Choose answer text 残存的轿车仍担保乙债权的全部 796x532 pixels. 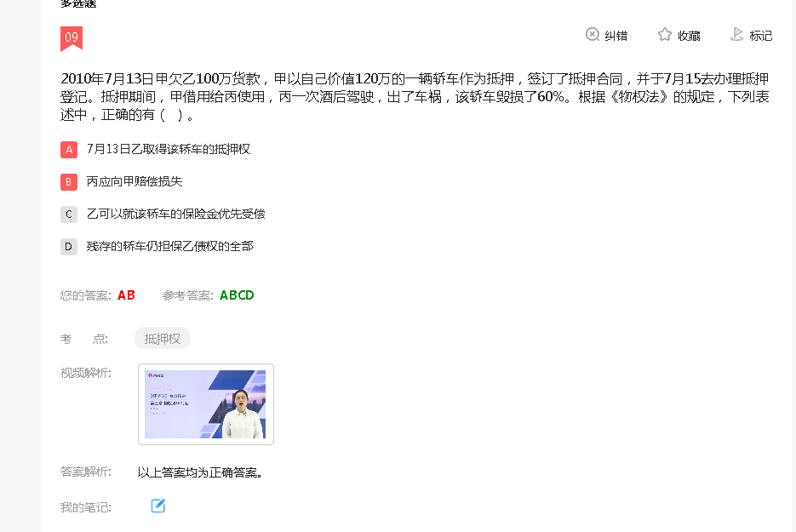tap(169, 246)
